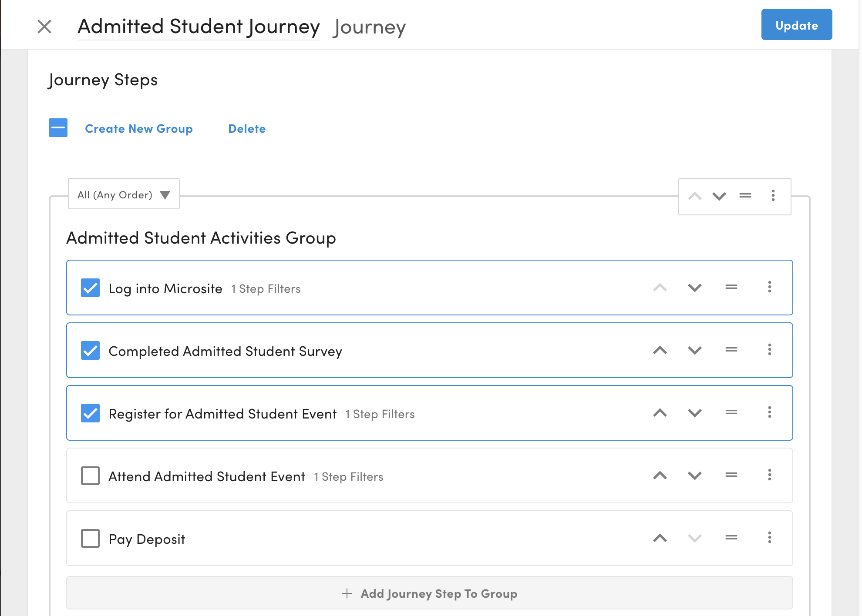Move Log into Microsite step down
Viewport: 862px width, 616px height.
click(694, 288)
